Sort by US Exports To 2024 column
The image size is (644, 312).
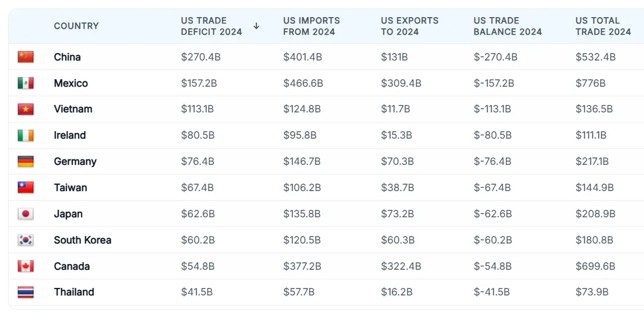point(409,26)
